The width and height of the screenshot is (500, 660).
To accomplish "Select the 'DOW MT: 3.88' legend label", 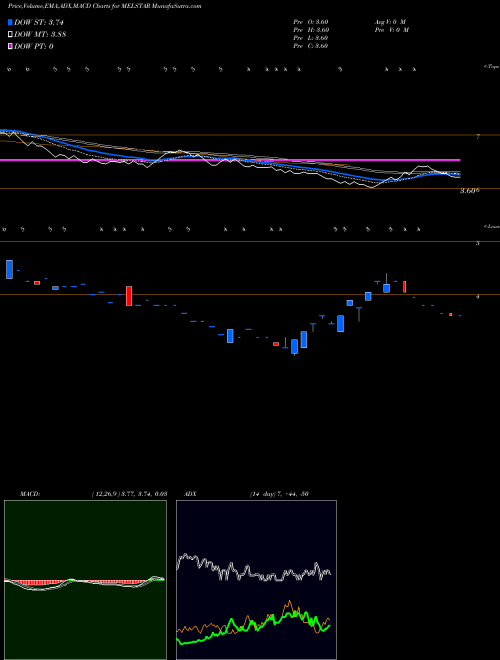I will (x=40, y=34).
